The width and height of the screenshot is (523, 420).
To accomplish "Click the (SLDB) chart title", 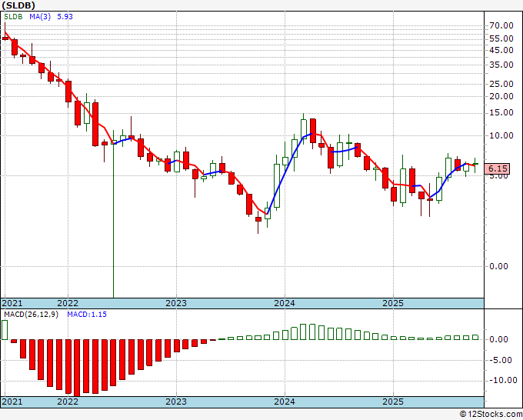I will click(18, 5).
